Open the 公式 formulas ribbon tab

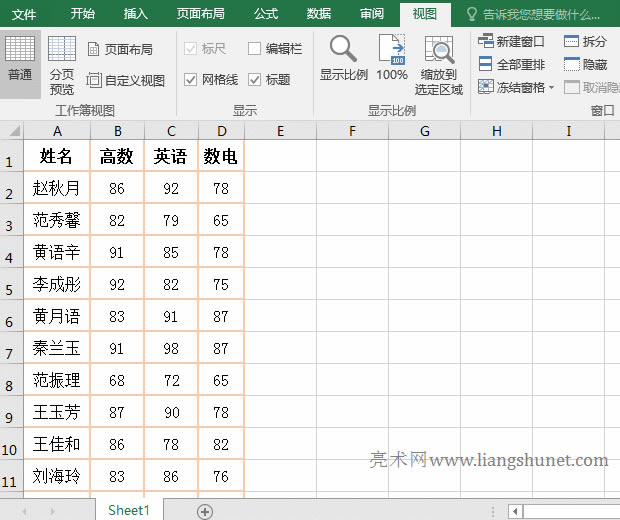266,14
